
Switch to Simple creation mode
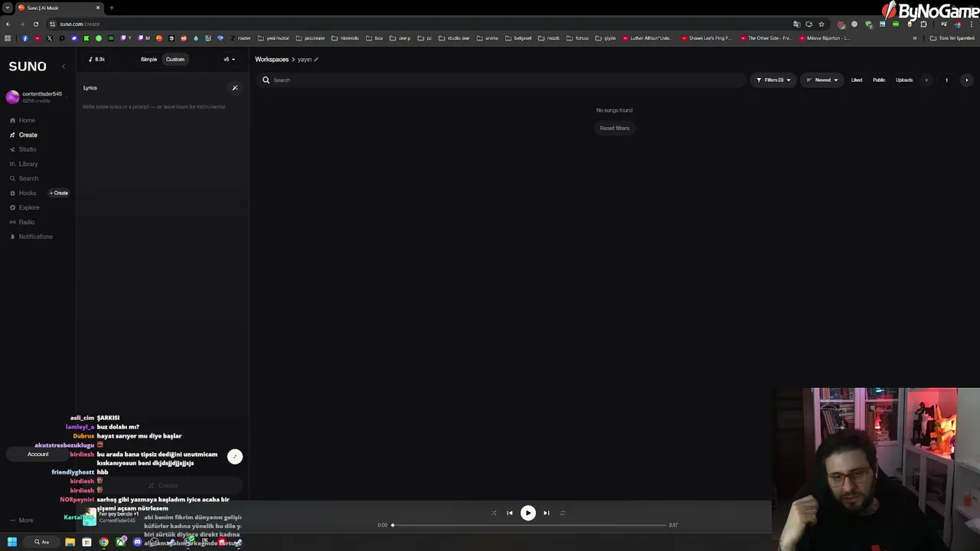[149, 59]
